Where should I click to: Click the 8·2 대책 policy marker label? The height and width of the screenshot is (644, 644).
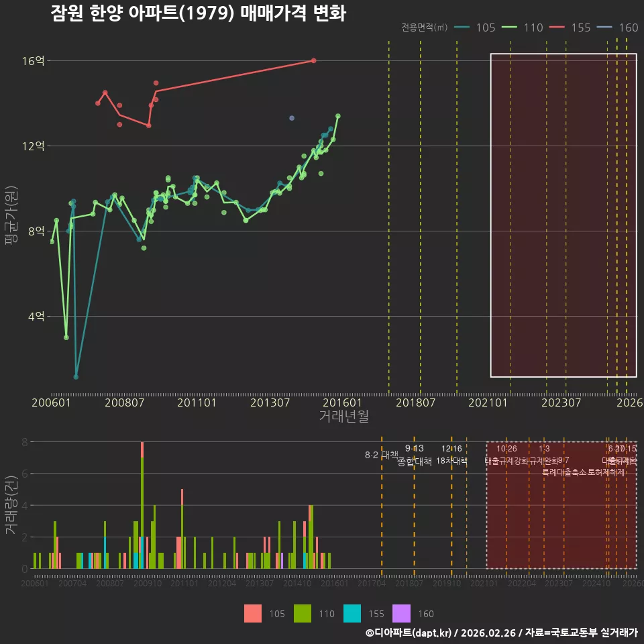(382, 455)
